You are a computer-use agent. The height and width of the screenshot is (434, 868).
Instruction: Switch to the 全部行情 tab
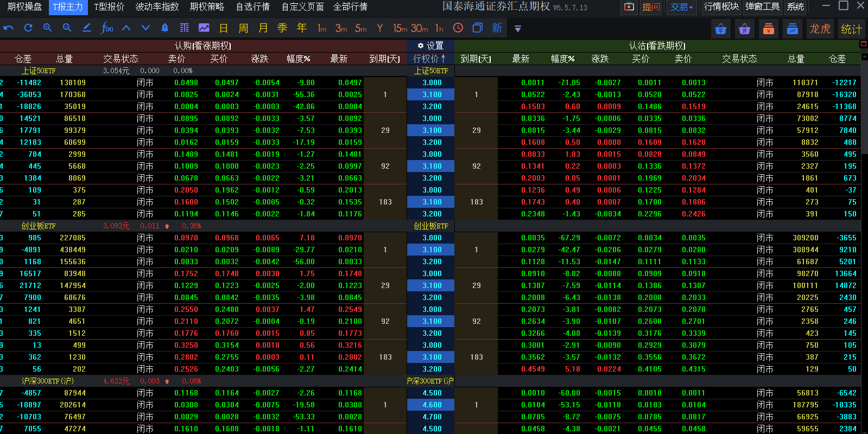350,7
